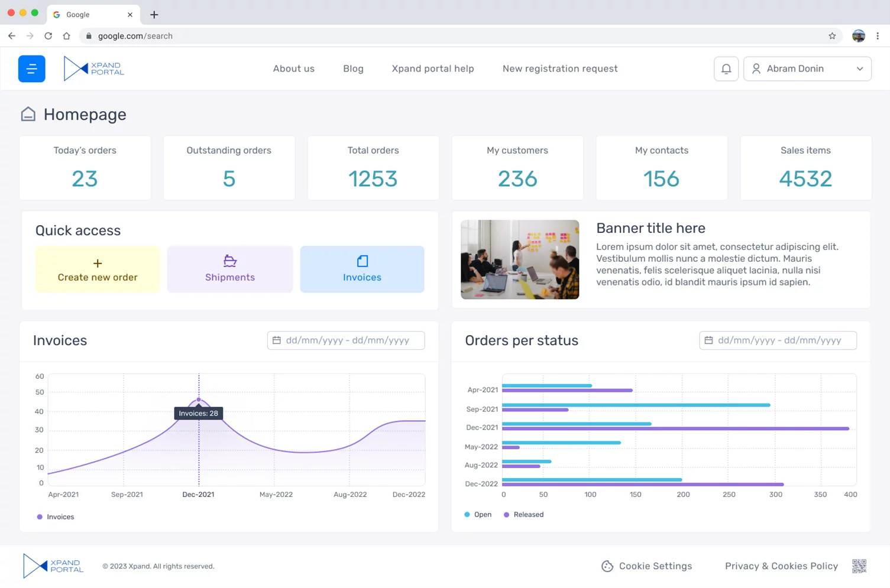The width and height of the screenshot is (890, 588).
Task: Go to the About us page
Action: click(293, 69)
